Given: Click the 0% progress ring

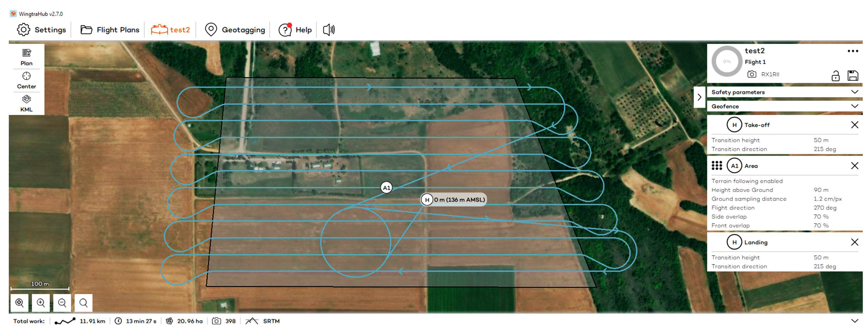Looking at the screenshot, I should (727, 62).
